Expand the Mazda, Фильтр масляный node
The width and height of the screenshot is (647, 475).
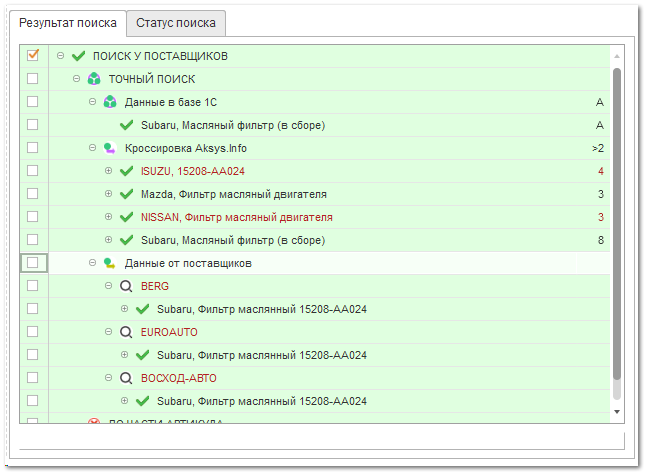[x=109, y=194]
